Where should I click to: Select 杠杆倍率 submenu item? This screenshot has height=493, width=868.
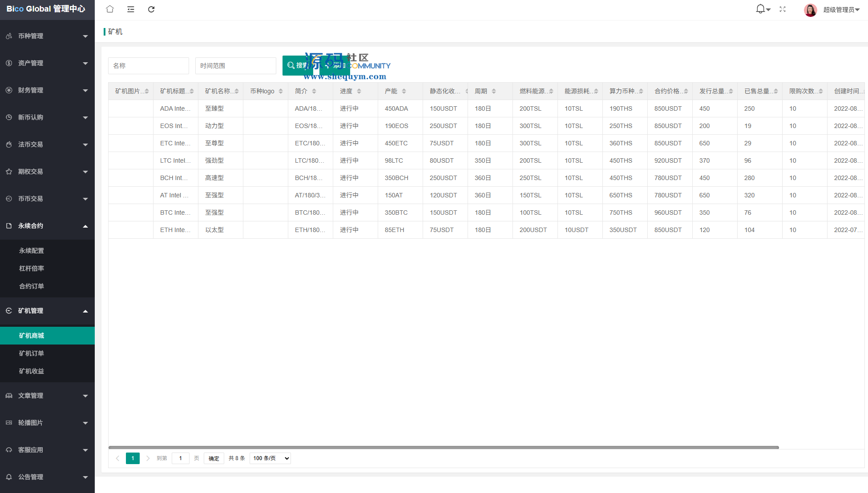pyautogui.click(x=32, y=269)
